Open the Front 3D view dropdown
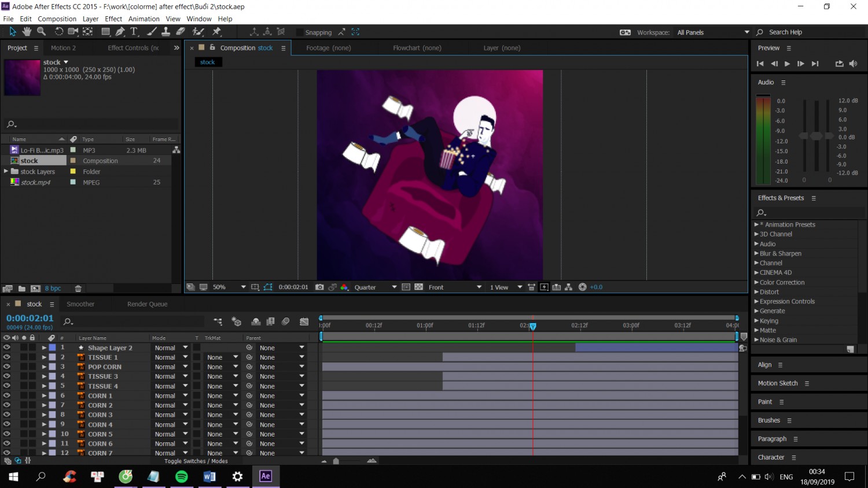Image resolution: width=868 pixels, height=488 pixels. tap(455, 287)
